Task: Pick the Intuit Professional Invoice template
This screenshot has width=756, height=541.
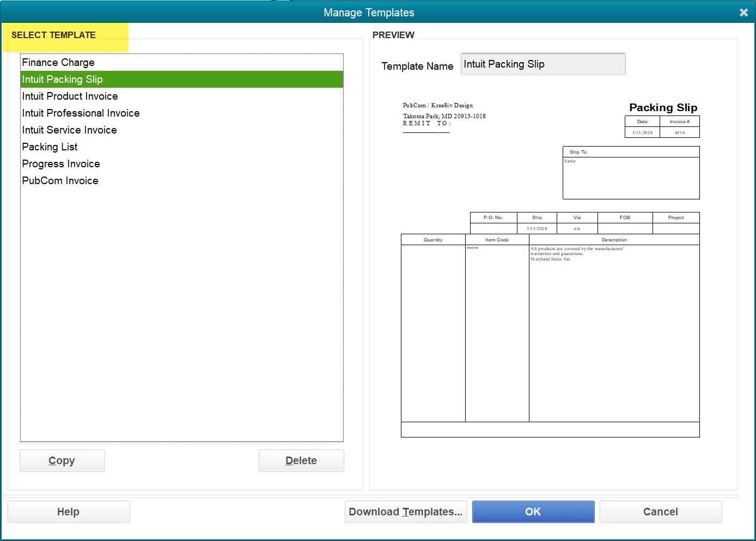Action: pyautogui.click(x=182, y=113)
